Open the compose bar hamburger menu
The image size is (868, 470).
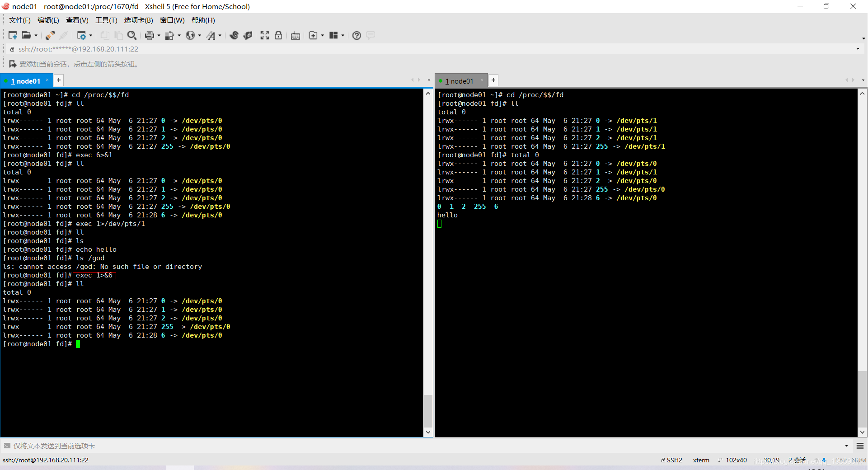tap(860, 446)
